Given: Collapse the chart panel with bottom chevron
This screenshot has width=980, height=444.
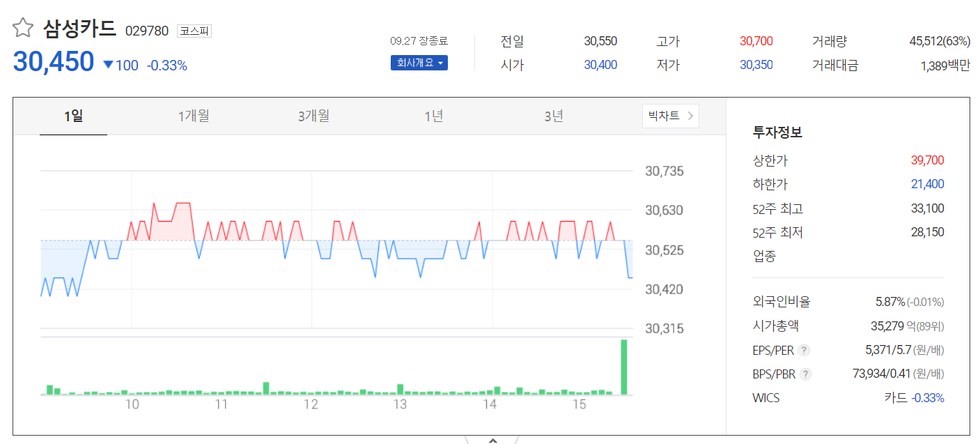Looking at the screenshot, I should coord(492,441).
